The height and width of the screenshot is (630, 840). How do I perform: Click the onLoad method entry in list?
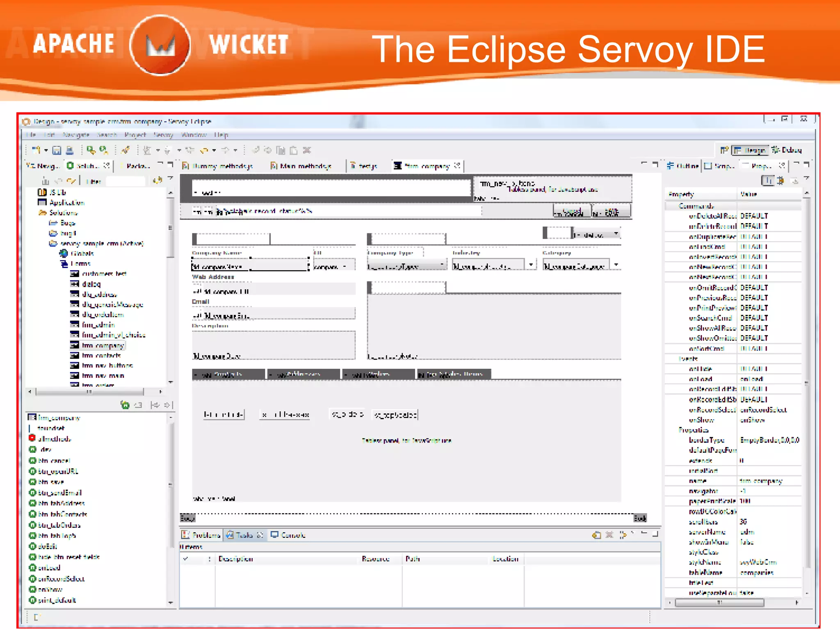tap(45, 568)
